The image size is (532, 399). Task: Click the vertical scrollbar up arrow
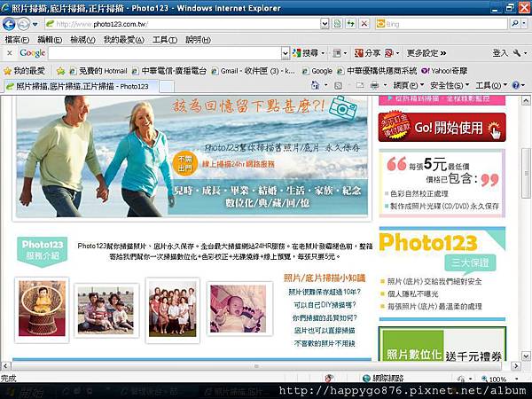click(526, 100)
